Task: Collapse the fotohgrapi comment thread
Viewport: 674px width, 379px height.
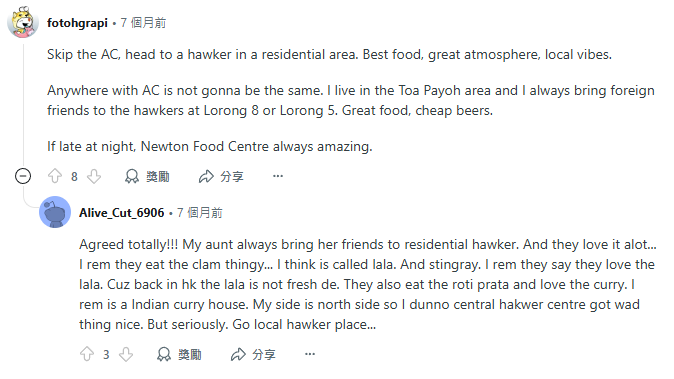Action: click(x=23, y=176)
